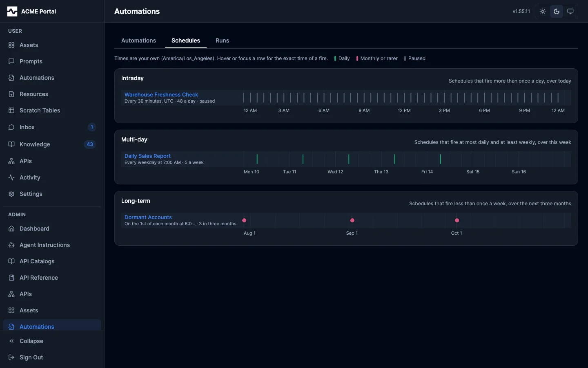Viewport: 588px width, 368px height.
Task: Click the ACME Portal logo icon
Action: [x=12, y=11]
